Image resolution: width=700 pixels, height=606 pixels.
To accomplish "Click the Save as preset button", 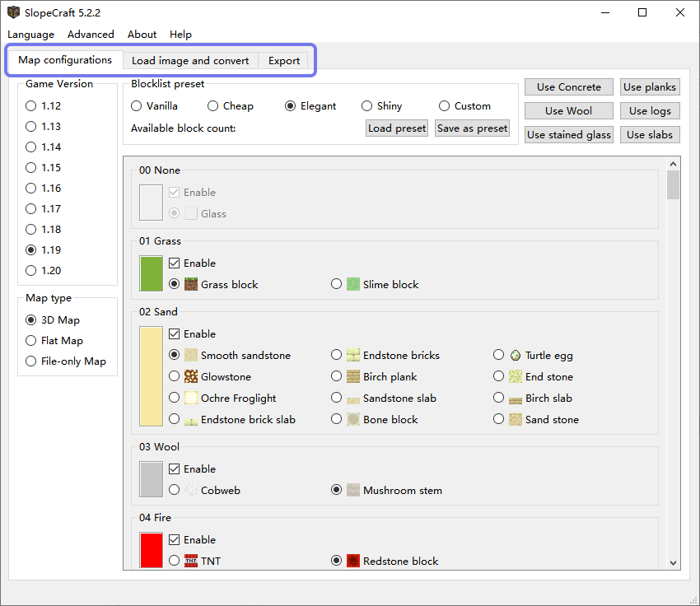I will coord(472,128).
